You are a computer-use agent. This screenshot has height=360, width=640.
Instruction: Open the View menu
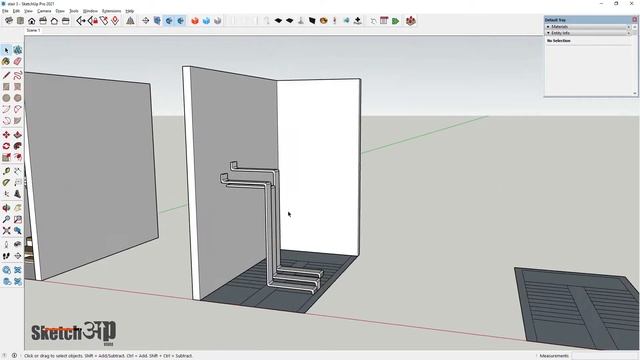28,11
